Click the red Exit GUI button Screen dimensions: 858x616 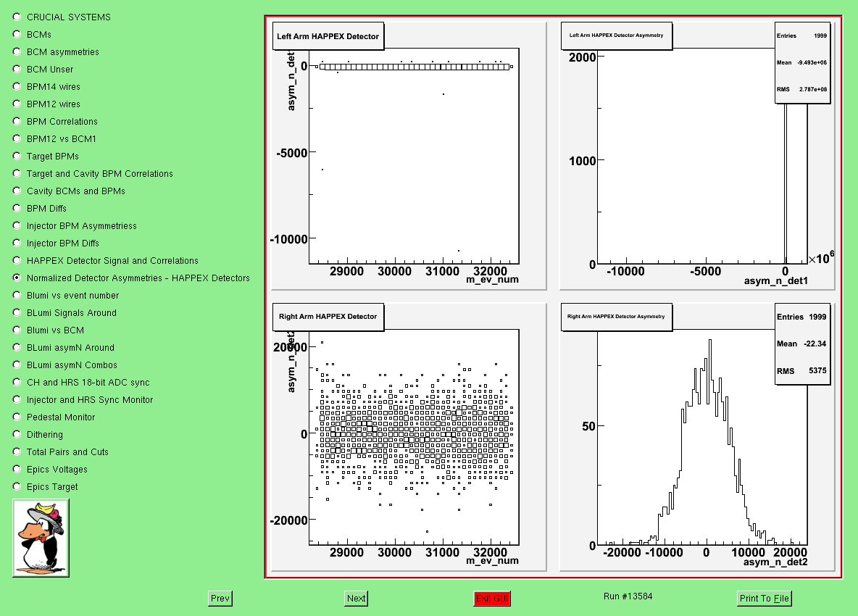pos(492,599)
